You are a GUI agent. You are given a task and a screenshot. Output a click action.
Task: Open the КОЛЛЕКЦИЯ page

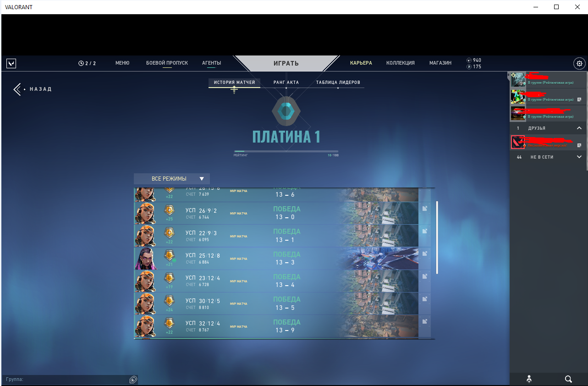click(401, 63)
